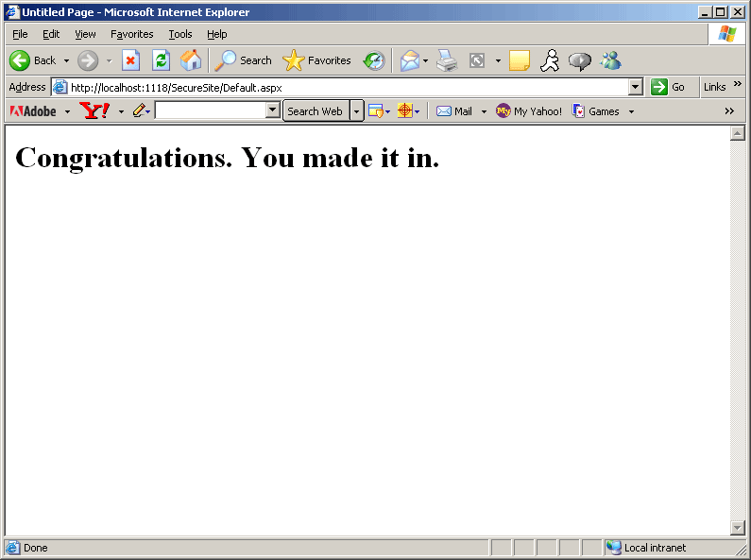This screenshot has height=560, width=751.
Task: Print the page with printer icon
Action: coord(447,60)
